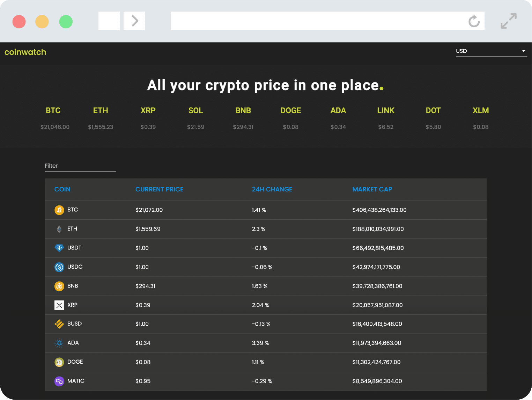This screenshot has height=400, width=532.
Task: Click BTC name in table row
Action: (73, 210)
